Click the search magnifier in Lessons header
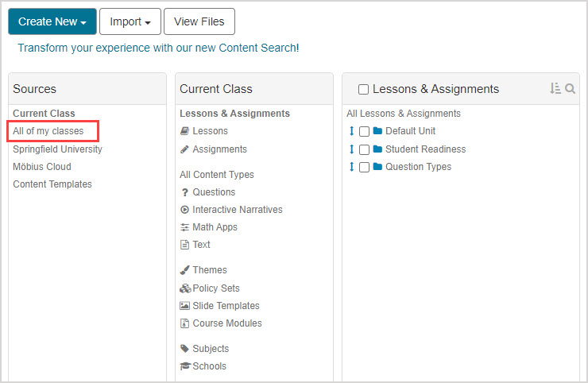Screen dimensions: 588x383 pos(570,89)
